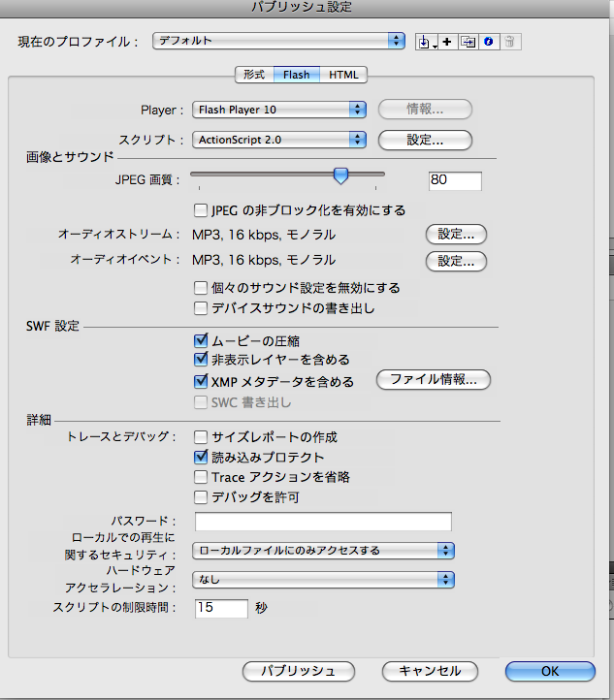The height and width of the screenshot is (700, 614).
Task: Click ActionScript 設定... button
Action: [x=425, y=141]
